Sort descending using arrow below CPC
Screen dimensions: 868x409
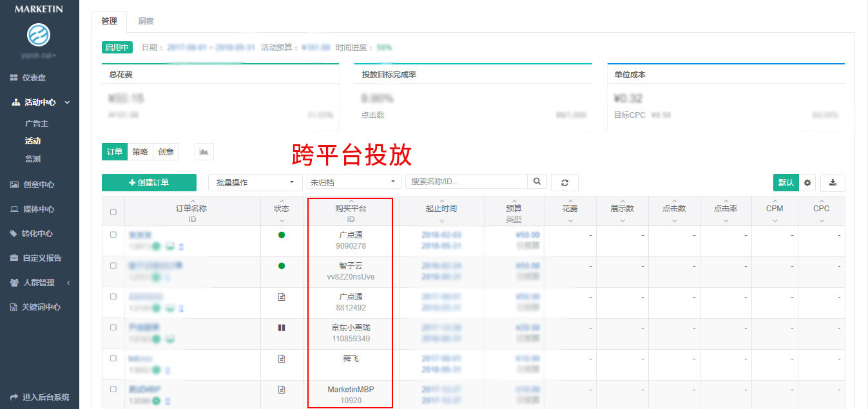point(822,221)
